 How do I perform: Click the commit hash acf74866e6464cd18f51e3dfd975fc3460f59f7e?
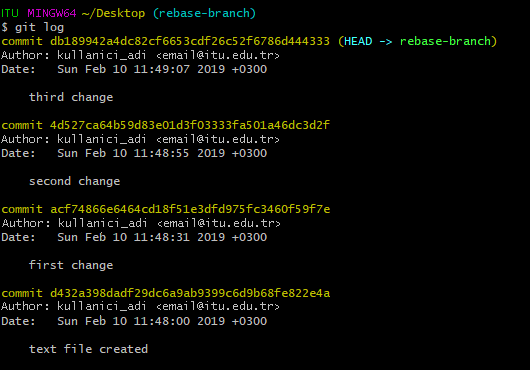(190, 209)
